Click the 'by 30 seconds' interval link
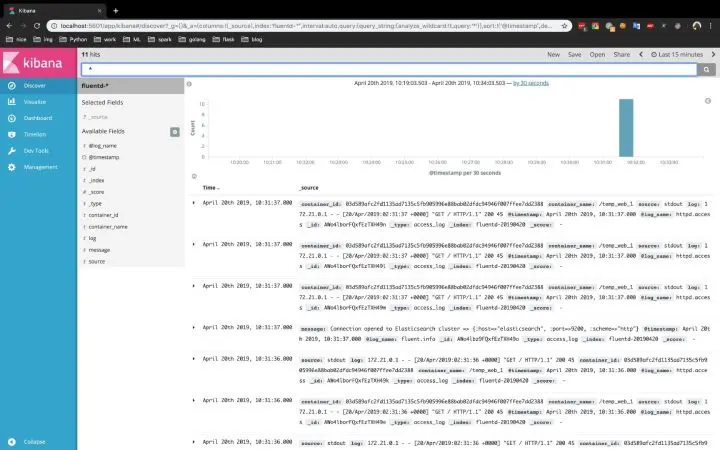The width and height of the screenshot is (720, 450). pos(531,83)
